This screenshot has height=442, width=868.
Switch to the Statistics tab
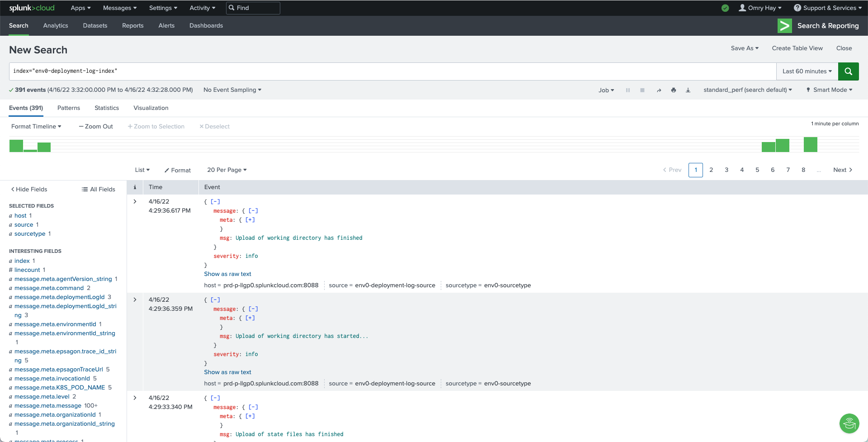click(x=107, y=108)
